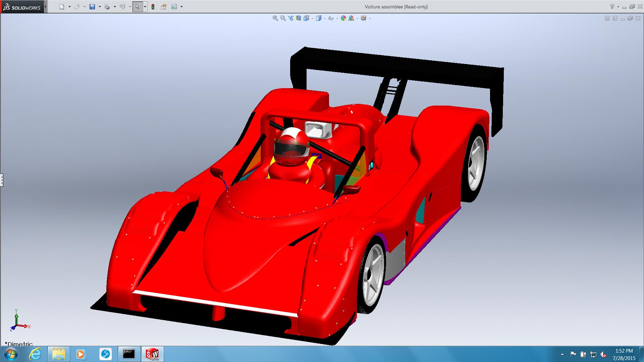Click the New document button
This screenshot has height=362, width=644.
click(62, 7)
